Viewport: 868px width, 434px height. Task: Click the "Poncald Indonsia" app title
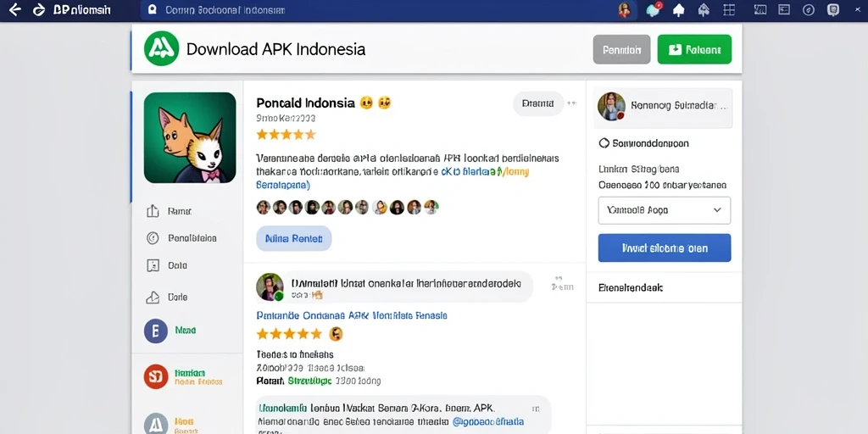(305, 103)
